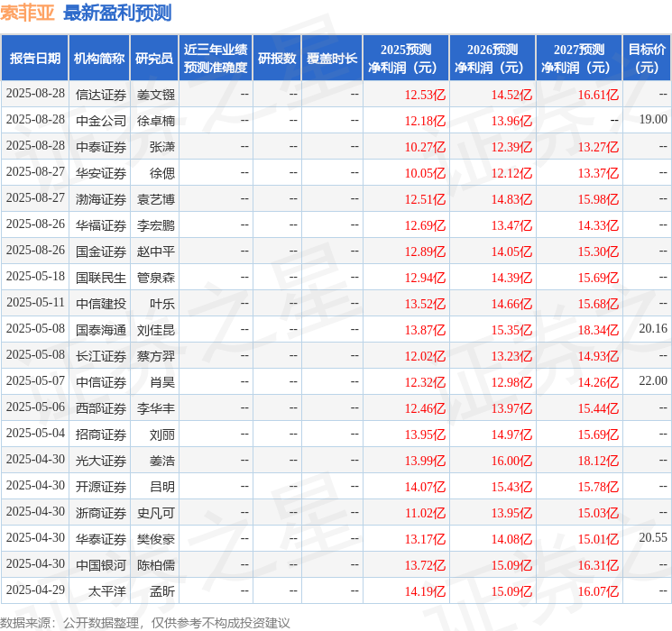Select the 中信证券 institution cell
The height and width of the screenshot is (631, 672).
click(101, 382)
